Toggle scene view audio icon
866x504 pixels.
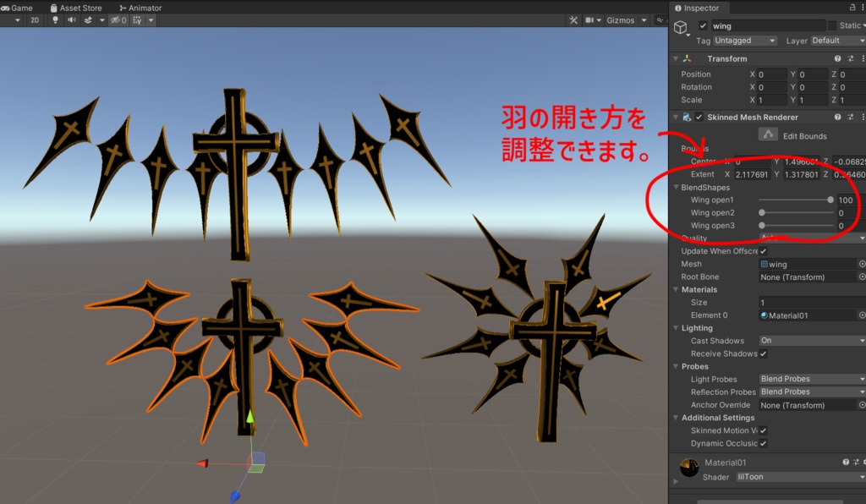pos(73,20)
